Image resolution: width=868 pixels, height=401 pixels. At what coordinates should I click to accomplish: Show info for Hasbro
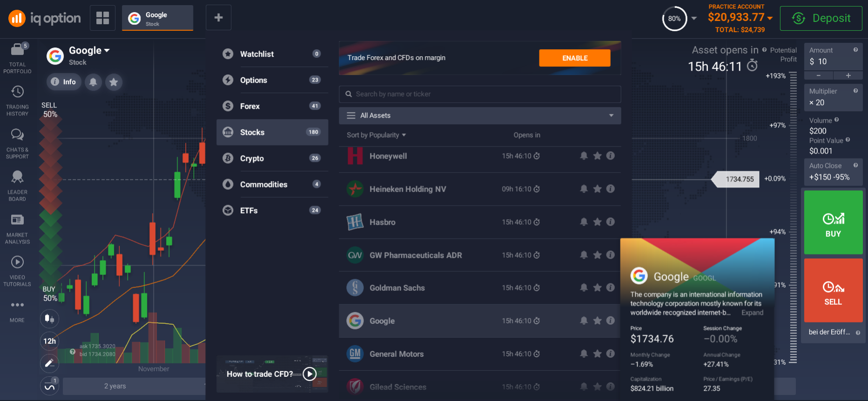(611, 222)
